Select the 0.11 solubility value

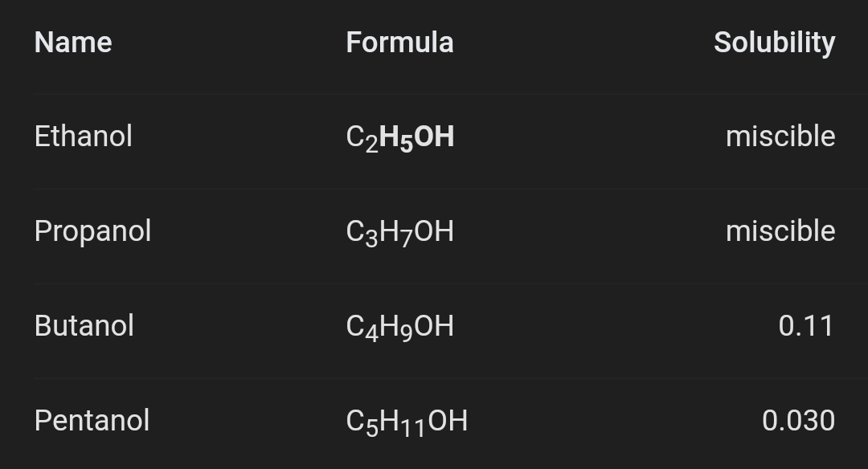pos(806,326)
